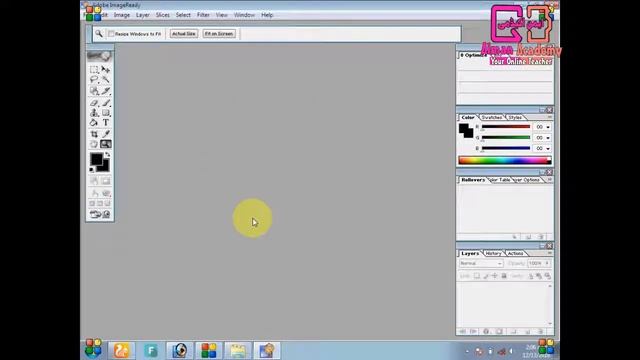Screen dimensions: 640x360
Task: Select the Type tool
Action: click(x=106, y=122)
